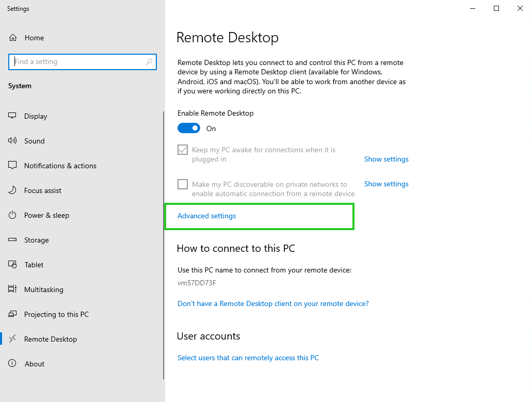Open Remote Desktop client help link

coord(273,303)
